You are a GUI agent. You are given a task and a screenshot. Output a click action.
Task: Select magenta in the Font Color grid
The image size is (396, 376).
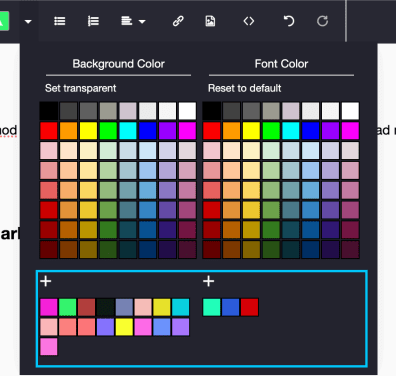click(350, 131)
